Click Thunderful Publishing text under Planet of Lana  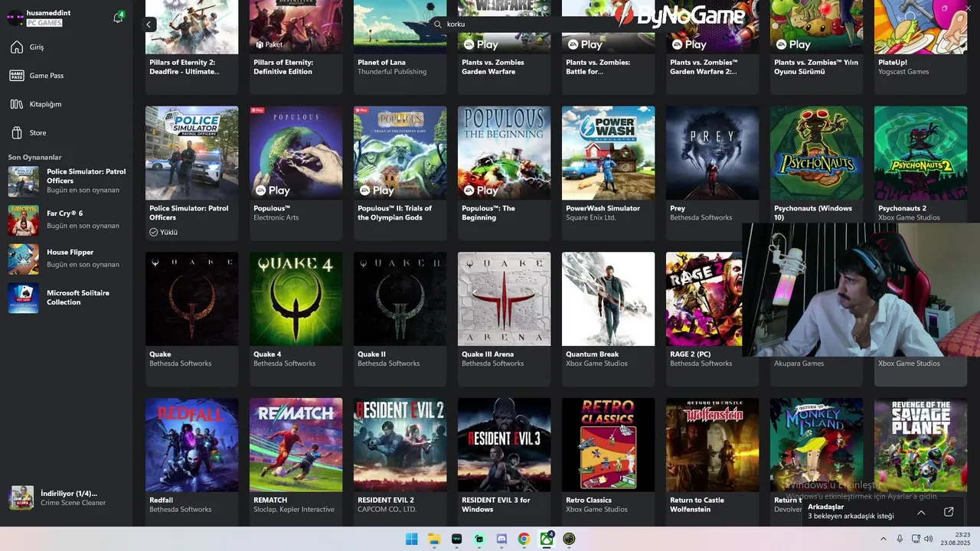click(x=392, y=72)
